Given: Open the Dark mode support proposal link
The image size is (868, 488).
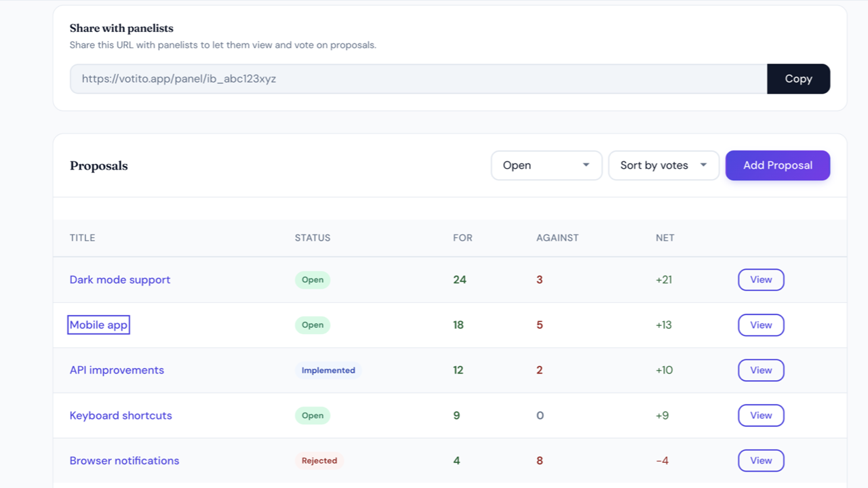Looking at the screenshot, I should click(120, 280).
